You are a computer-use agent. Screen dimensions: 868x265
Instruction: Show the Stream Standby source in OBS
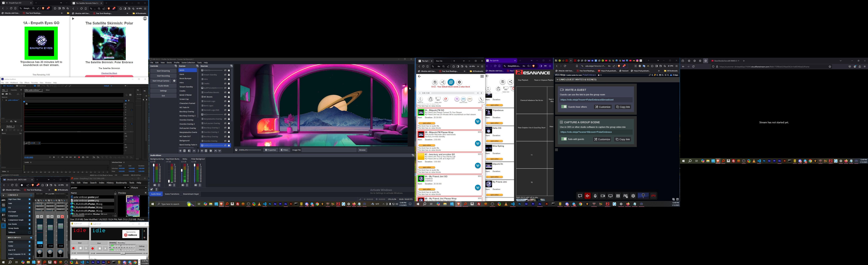[x=225, y=75]
